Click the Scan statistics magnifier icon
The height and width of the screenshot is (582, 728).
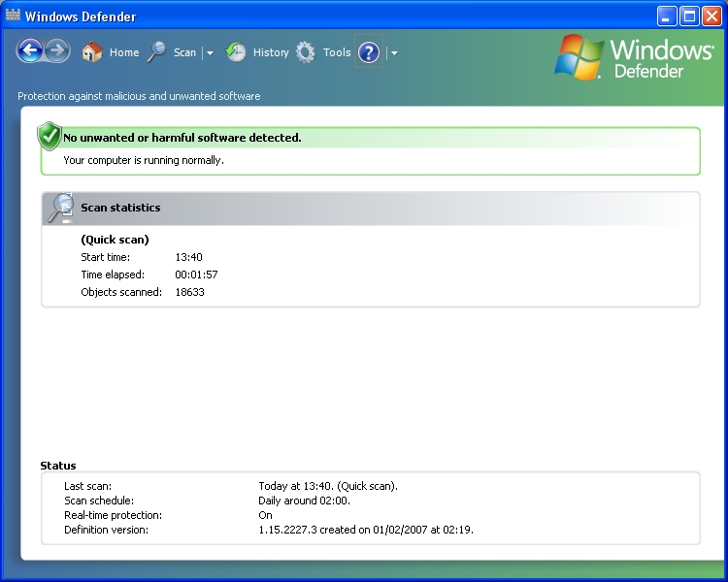(x=60, y=208)
